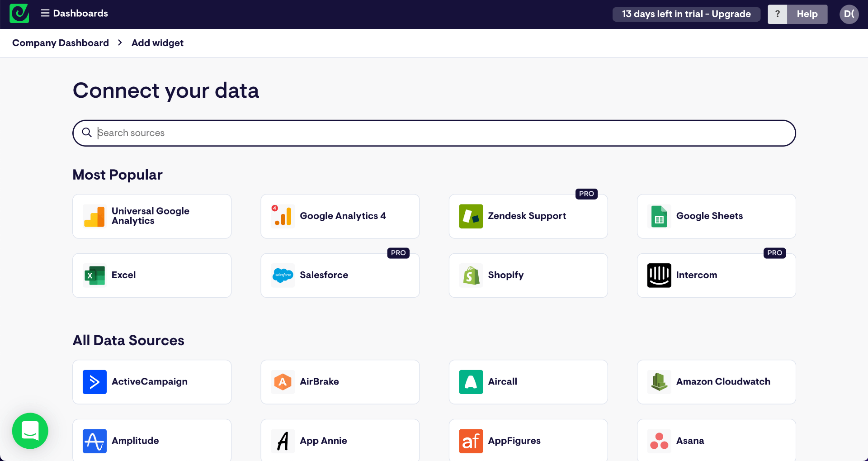Open the Google Sheets connector icon
868x461 pixels.
pos(659,216)
